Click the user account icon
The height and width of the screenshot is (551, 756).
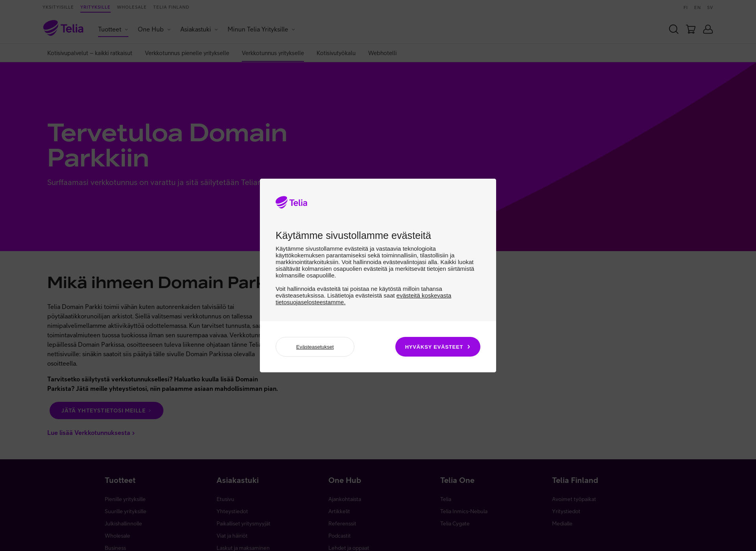click(x=708, y=30)
